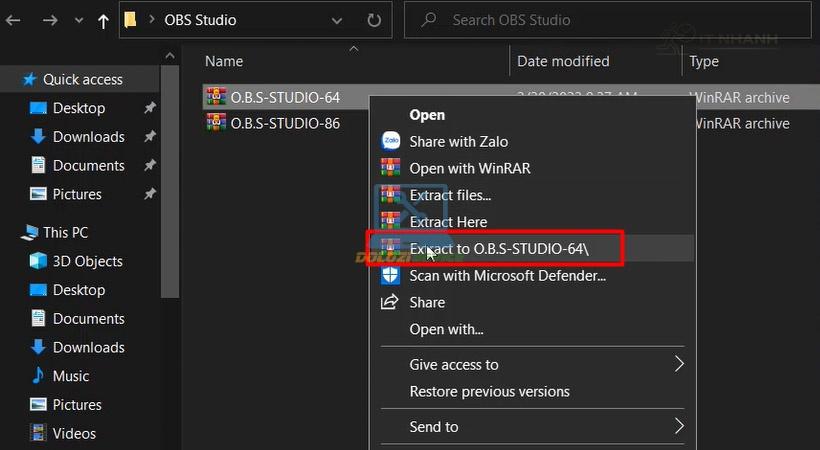Click the 3D Objects folder icon
This screenshot has height=450, width=820.
tap(38, 261)
